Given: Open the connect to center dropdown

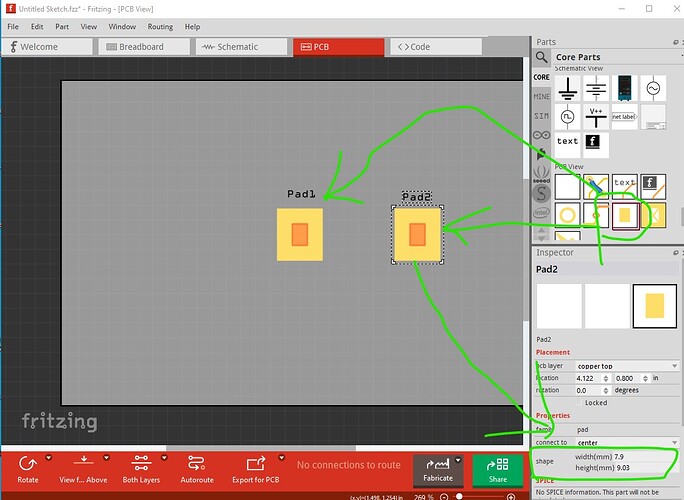Looking at the screenshot, I should (x=626, y=442).
